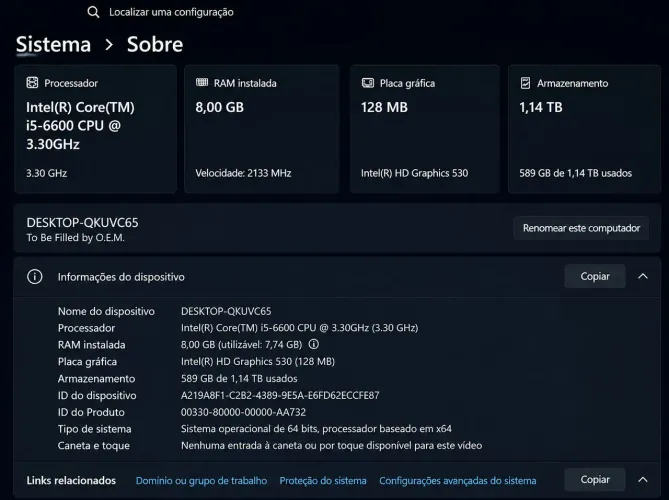669x500 pixels.
Task: Click the 'ID do dispositivo' label
Action: pos(97,395)
